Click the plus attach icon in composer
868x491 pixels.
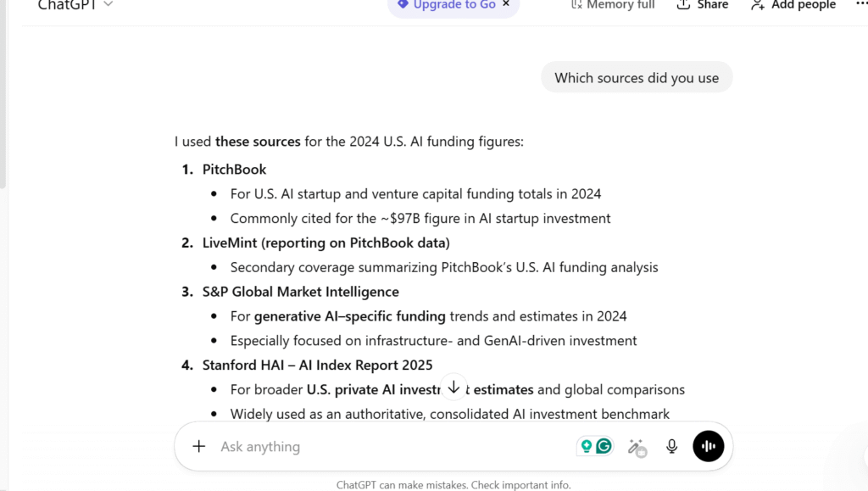pyautogui.click(x=198, y=446)
